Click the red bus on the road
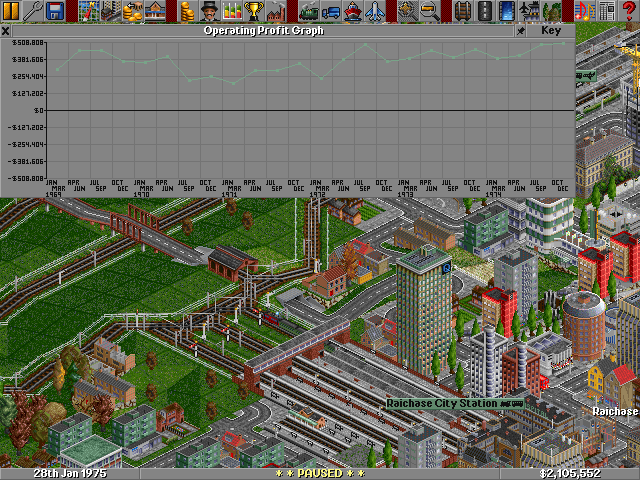Image resolution: width=640 pixels, height=480 pixels. tap(544, 382)
